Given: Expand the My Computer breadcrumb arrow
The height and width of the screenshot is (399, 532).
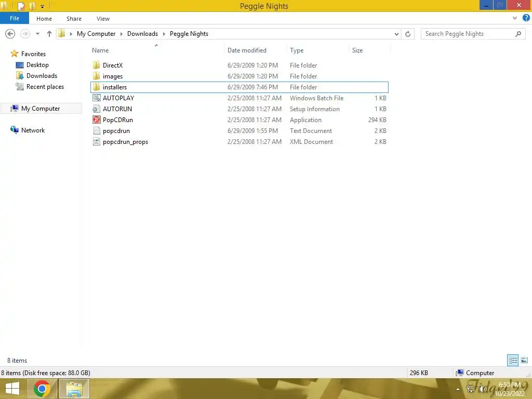Looking at the screenshot, I should pyautogui.click(x=122, y=34).
